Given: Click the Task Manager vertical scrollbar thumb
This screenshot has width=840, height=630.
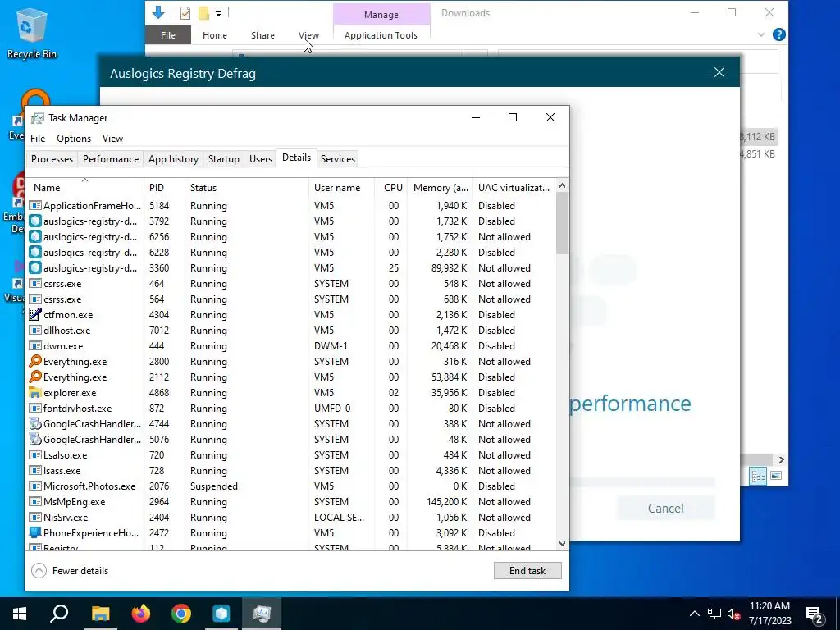Looking at the screenshot, I should click(x=562, y=223).
